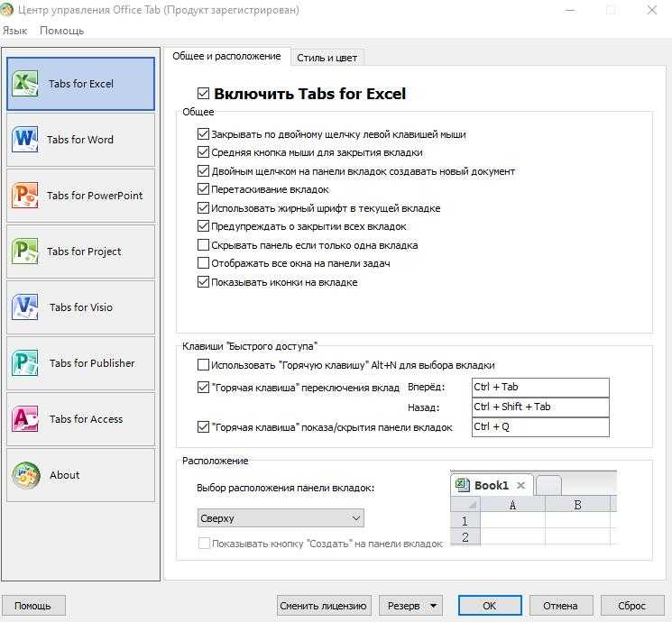Viewport: 672px width, 622px height.
Task: Click the About icon in the sidebar
Action: 26,475
